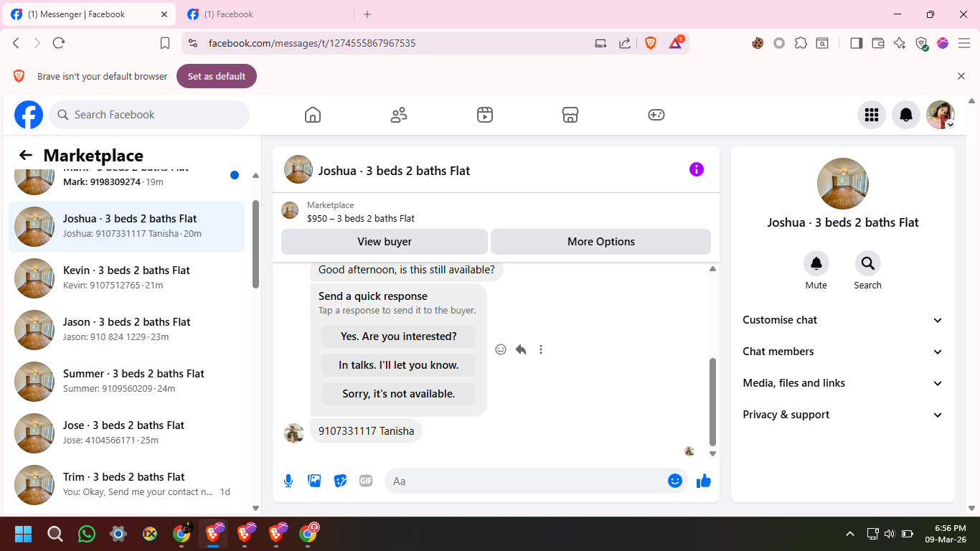Open a new browser tab
Image resolution: width=980 pixels, height=551 pixels.
click(367, 14)
